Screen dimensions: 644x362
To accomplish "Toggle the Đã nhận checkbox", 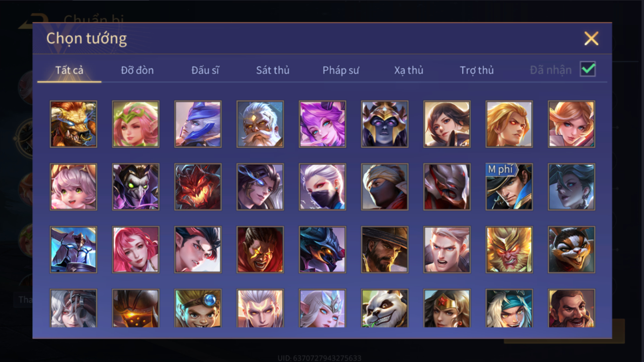I will point(588,69).
